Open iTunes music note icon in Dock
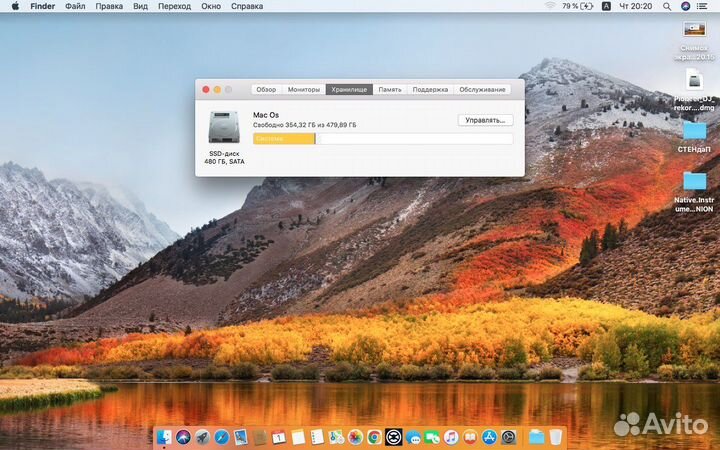The height and width of the screenshot is (450, 720). [x=451, y=437]
